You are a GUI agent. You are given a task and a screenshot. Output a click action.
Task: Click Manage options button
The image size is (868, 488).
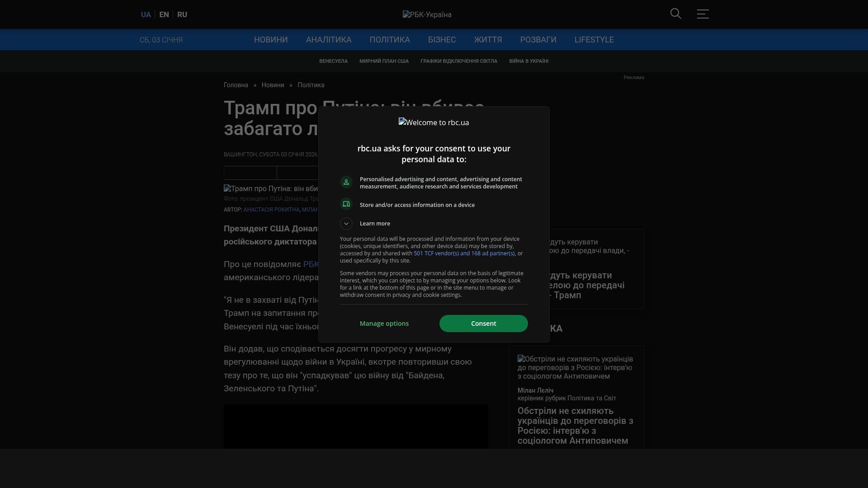(x=384, y=324)
